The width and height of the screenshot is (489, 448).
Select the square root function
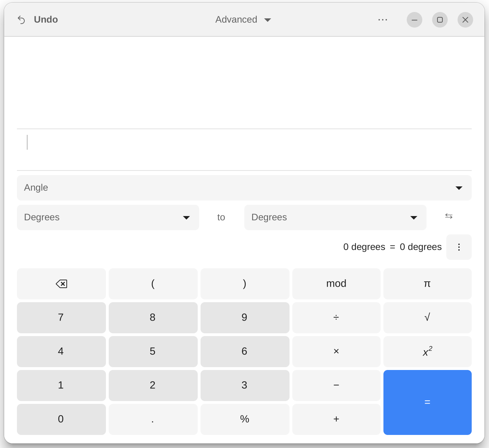[427, 317]
